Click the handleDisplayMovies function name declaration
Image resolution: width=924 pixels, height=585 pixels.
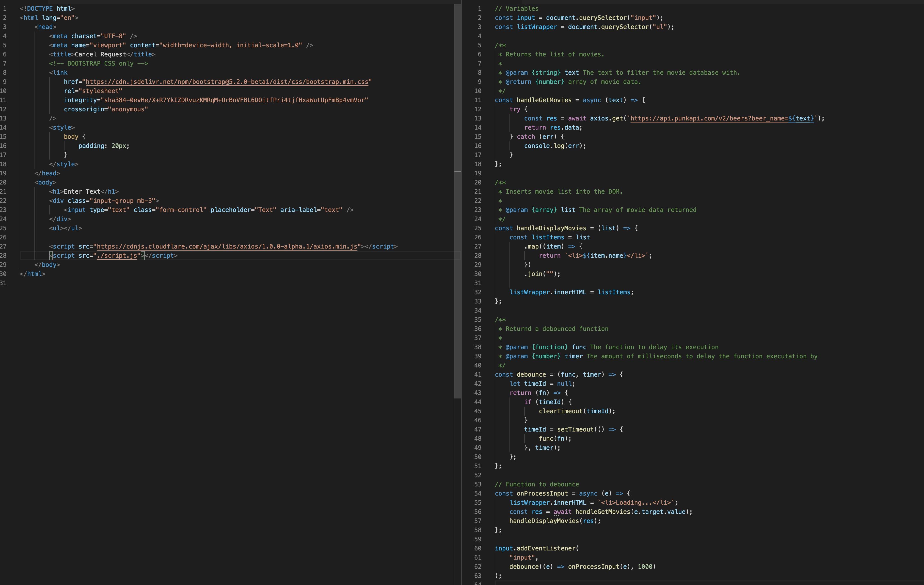coord(551,228)
